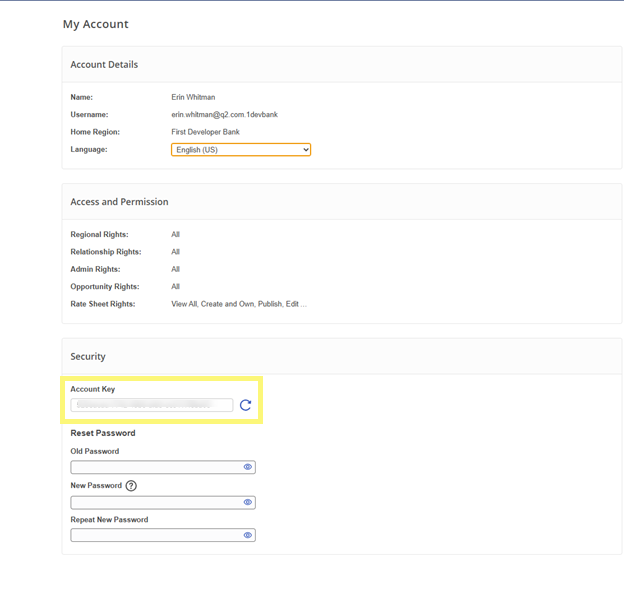
Task: Click the Access and Permission section header
Action: pos(119,202)
